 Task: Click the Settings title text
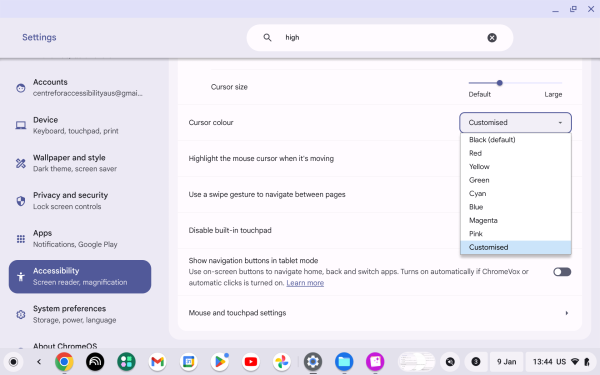(x=39, y=37)
